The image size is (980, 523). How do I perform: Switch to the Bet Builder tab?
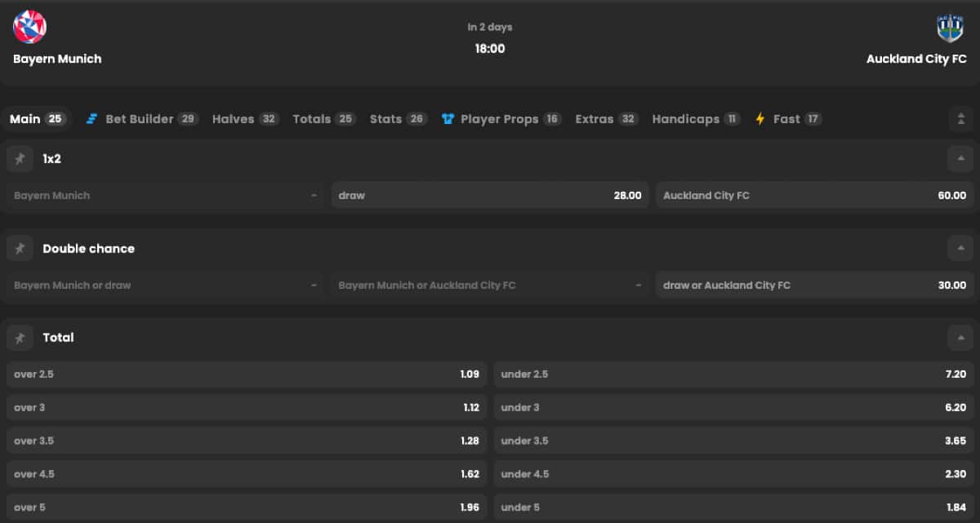click(x=142, y=119)
